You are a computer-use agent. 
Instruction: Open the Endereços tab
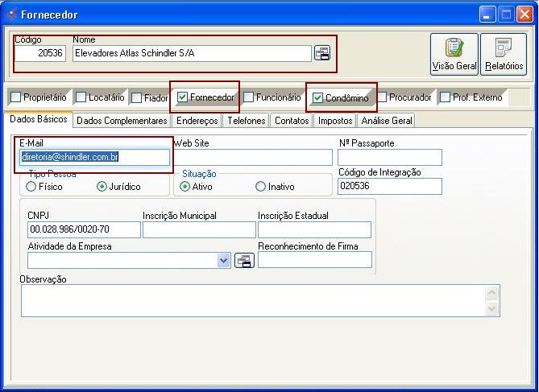click(197, 121)
